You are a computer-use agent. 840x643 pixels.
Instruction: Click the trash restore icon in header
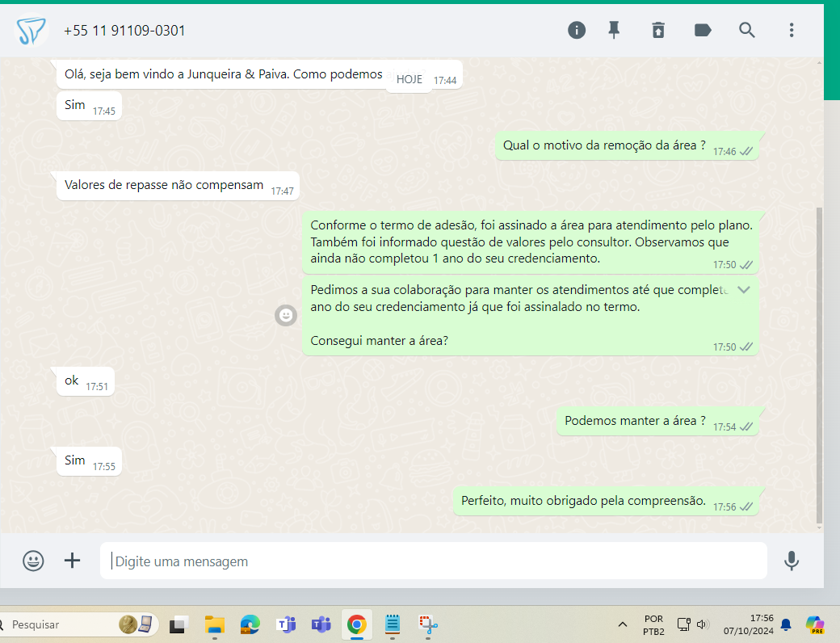tap(658, 31)
